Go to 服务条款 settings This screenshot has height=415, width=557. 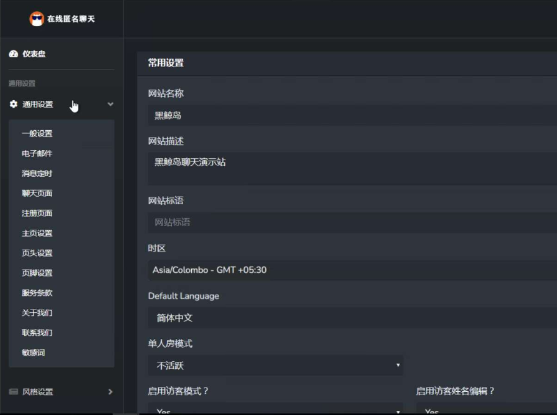tap(37, 293)
